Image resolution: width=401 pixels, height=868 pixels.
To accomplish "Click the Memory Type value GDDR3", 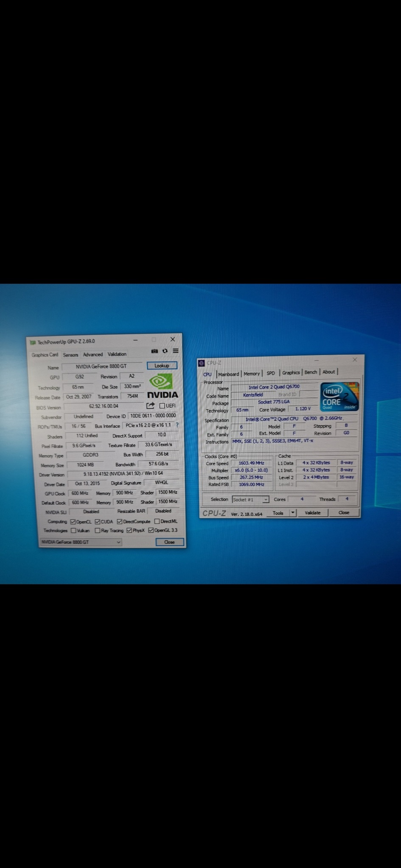I will (90, 455).
